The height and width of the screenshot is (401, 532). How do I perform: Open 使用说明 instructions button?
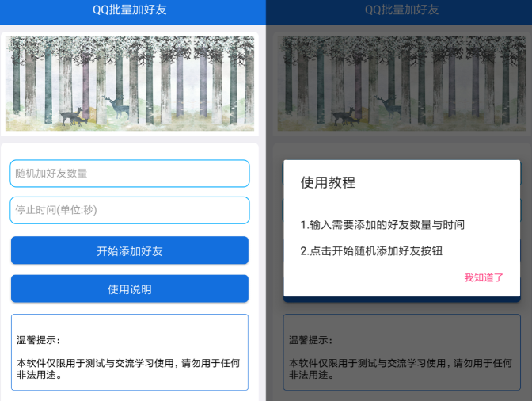coord(130,289)
